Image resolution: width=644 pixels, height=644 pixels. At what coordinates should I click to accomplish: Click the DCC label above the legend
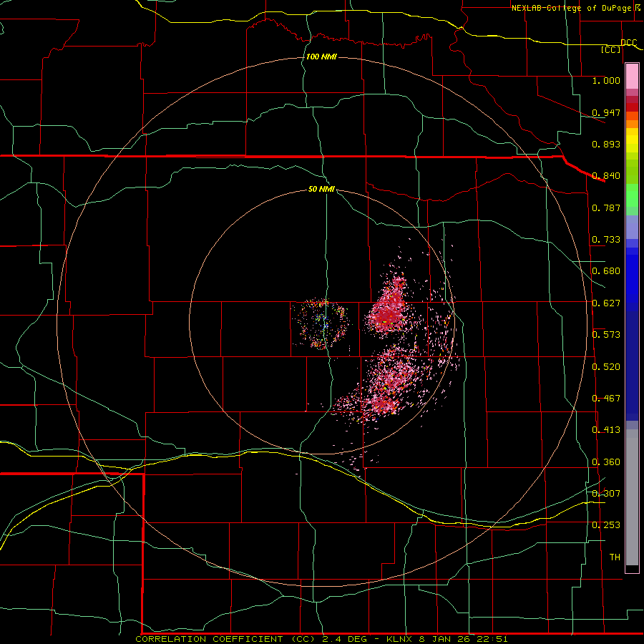[628, 42]
